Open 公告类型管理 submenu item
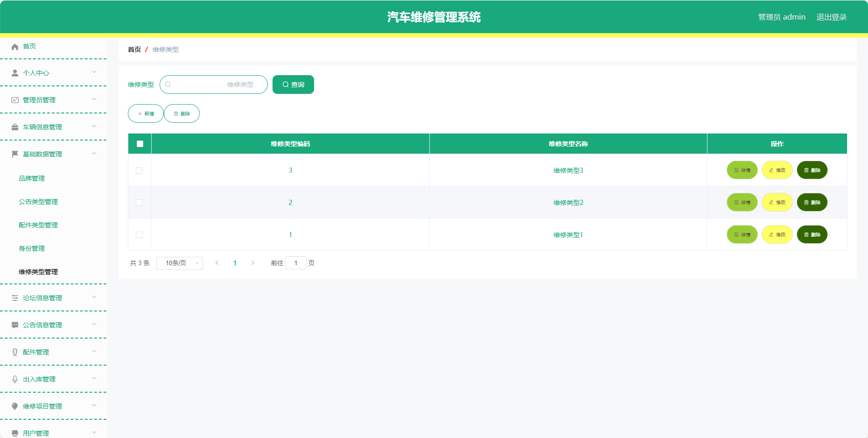The image size is (868, 438). (38, 202)
